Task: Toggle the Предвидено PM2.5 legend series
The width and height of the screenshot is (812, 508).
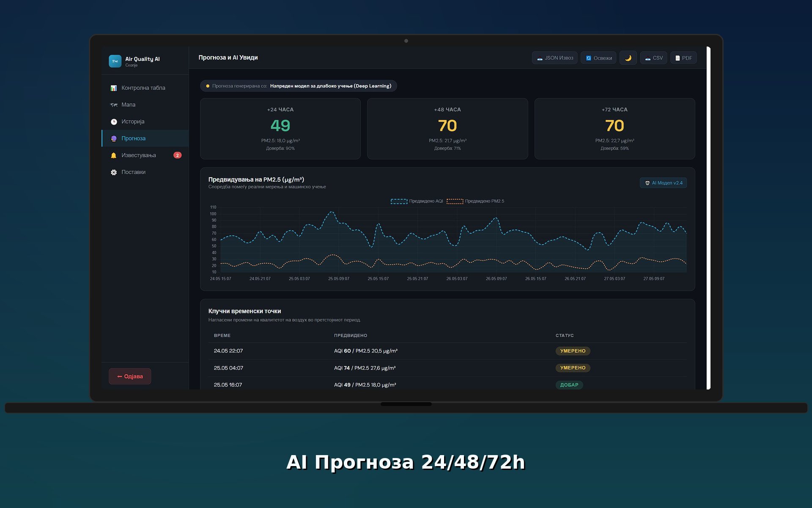Action: pos(475,202)
